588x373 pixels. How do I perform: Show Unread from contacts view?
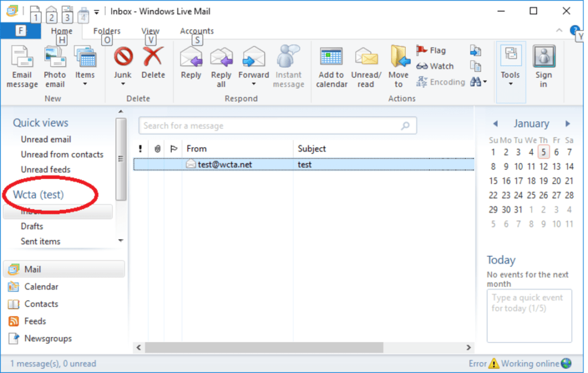(63, 154)
